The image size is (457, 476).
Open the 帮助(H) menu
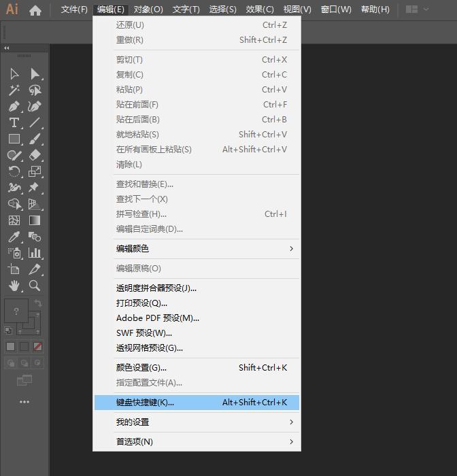(375, 10)
